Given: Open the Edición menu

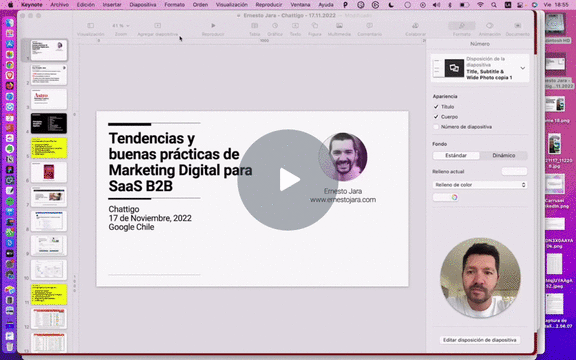Looking at the screenshot, I should coord(86,5).
